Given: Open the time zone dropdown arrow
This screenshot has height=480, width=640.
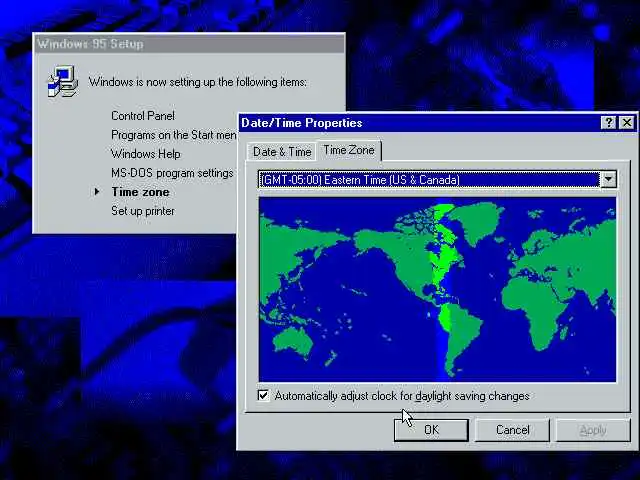Looking at the screenshot, I should point(608,179).
